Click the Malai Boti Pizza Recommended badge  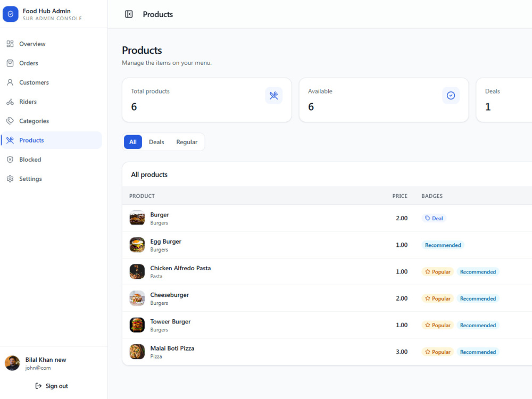pos(478,352)
